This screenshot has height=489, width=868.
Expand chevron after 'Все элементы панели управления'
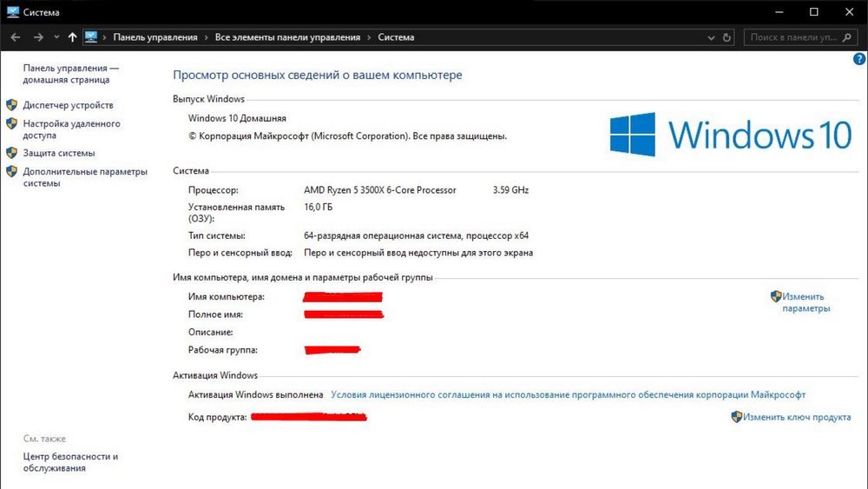pyautogui.click(x=369, y=37)
